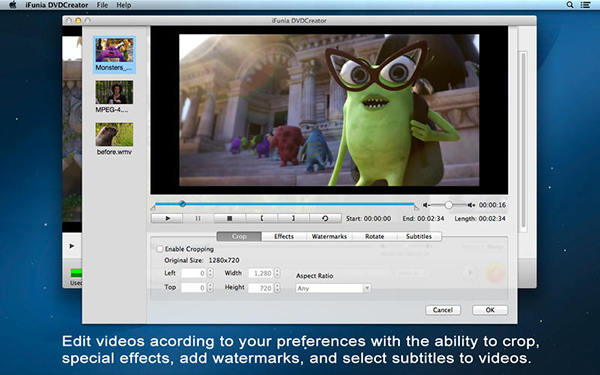Switch to the Rotate tab
Viewport: 600px width, 375px height.
375,236
